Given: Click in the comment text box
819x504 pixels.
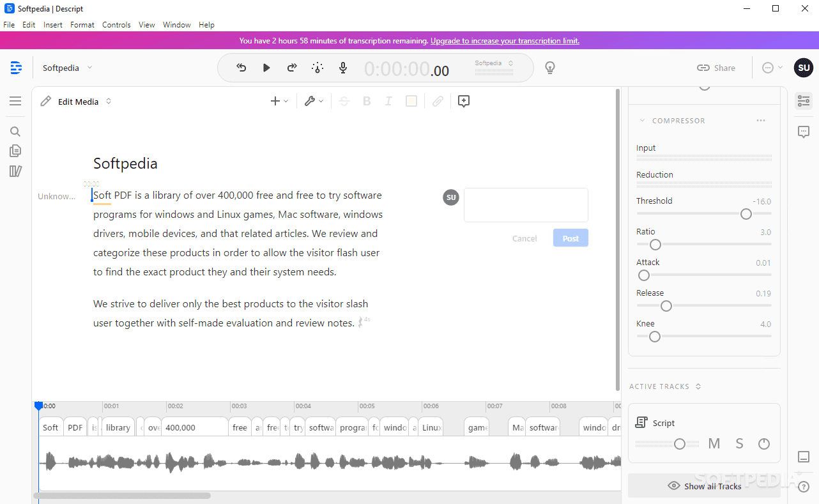Looking at the screenshot, I should click(x=526, y=205).
